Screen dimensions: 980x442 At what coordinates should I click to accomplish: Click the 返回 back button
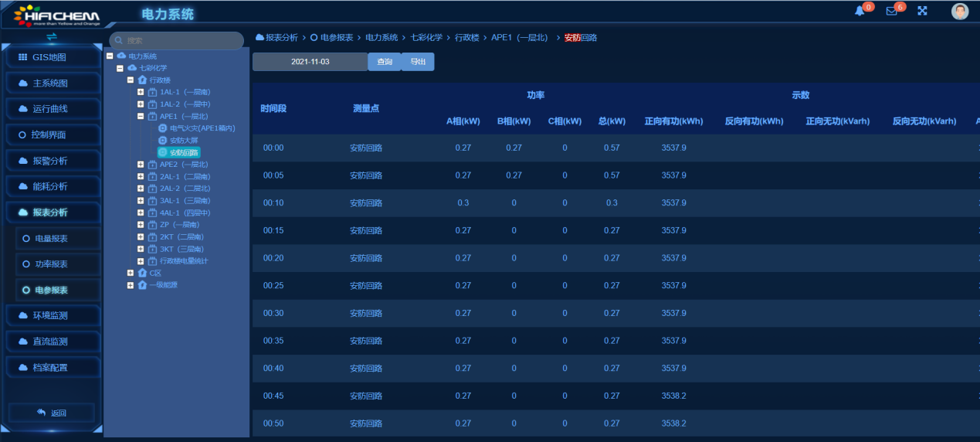52,413
